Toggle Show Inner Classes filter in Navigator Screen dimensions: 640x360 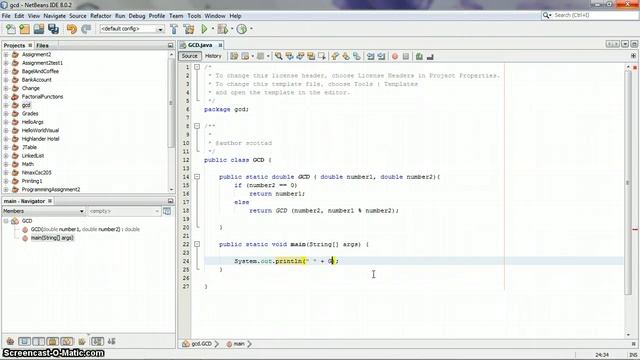point(67,341)
